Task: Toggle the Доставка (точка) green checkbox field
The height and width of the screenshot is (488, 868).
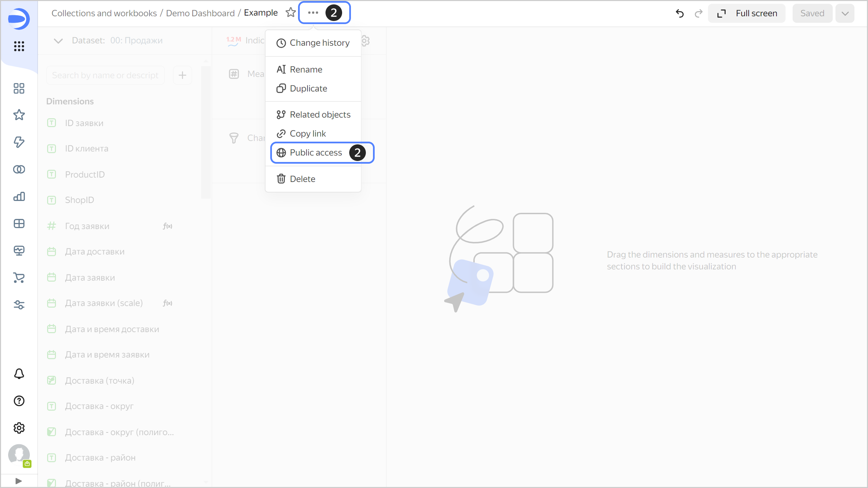Action: [51, 380]
